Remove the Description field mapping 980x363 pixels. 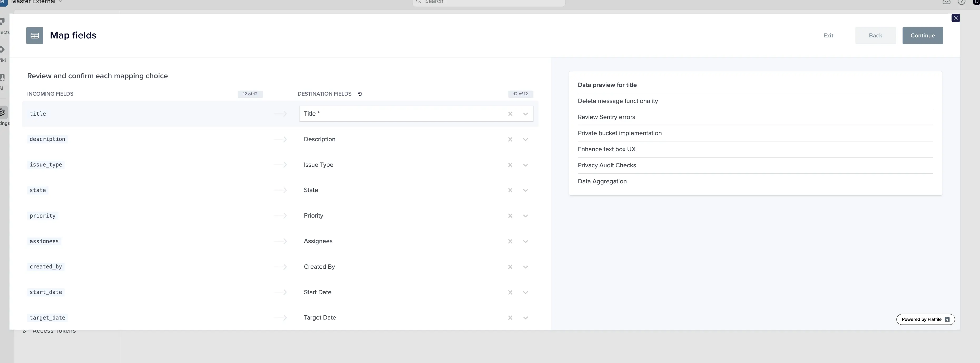tap(510, 139)
